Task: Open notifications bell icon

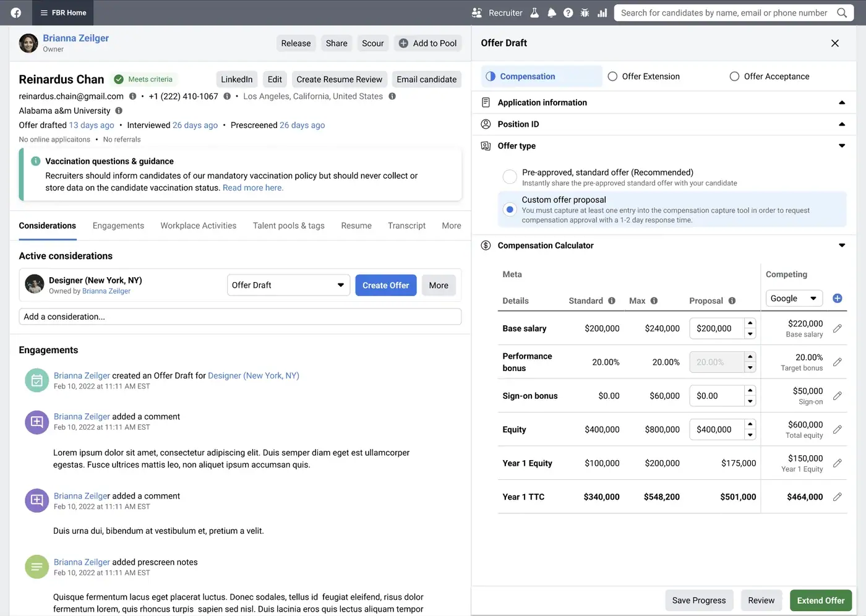Action: click(551, 12)
